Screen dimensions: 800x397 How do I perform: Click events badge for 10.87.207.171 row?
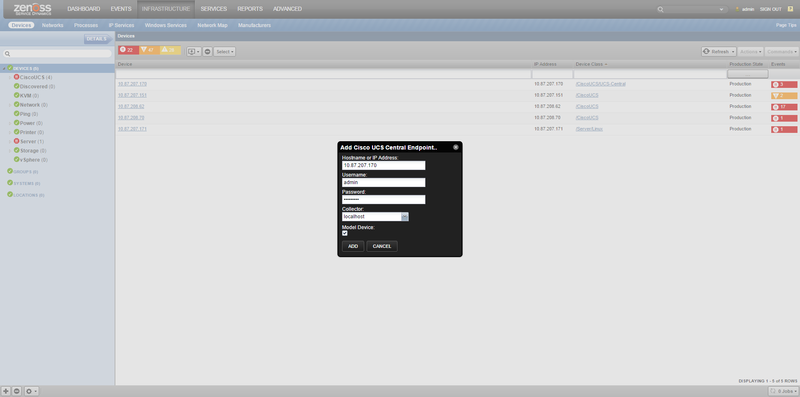tap(784, 130)
